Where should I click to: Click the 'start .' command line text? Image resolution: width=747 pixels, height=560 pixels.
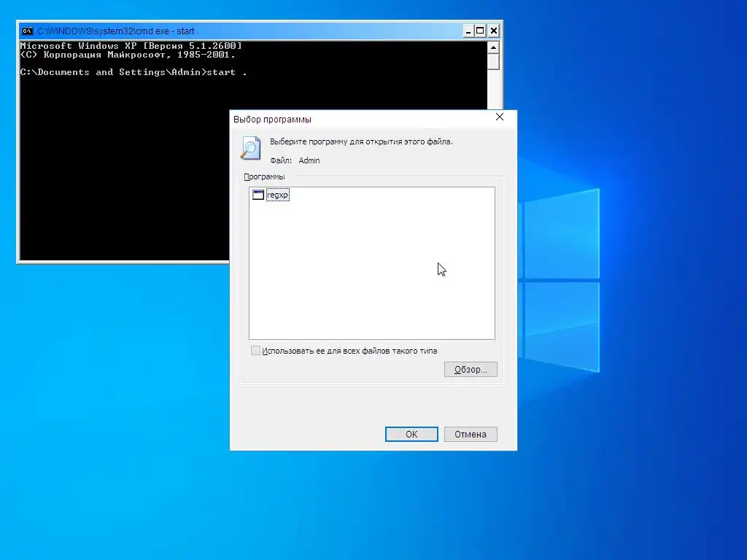227,72
